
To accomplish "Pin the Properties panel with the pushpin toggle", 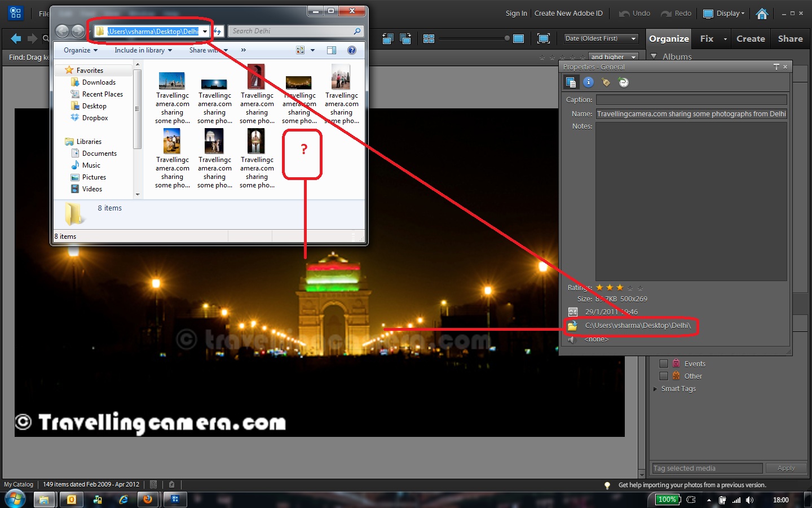I will pyautogui.click(x=776, y=66).
